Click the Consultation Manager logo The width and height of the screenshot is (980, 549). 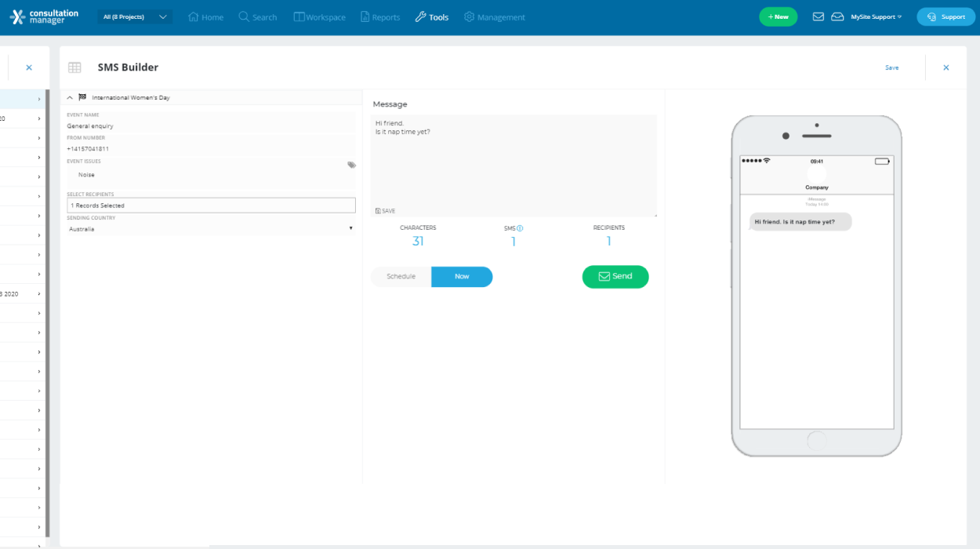pyautogui.click(x=45, y=16)
